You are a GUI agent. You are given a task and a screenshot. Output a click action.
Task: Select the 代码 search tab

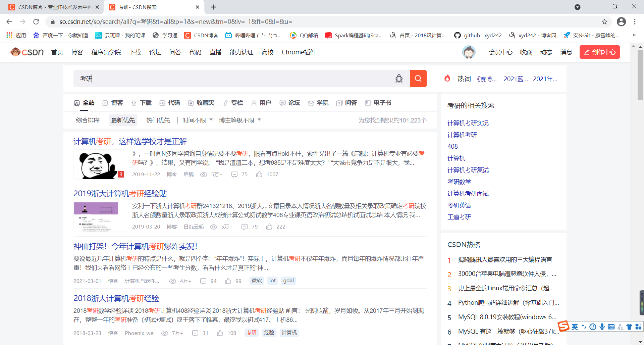pyautogui.click(x=170, y=103)
